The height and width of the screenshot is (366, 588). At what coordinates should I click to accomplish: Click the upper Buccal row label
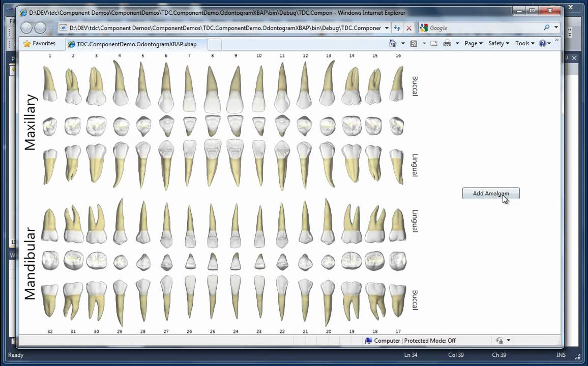pos(415,86)
